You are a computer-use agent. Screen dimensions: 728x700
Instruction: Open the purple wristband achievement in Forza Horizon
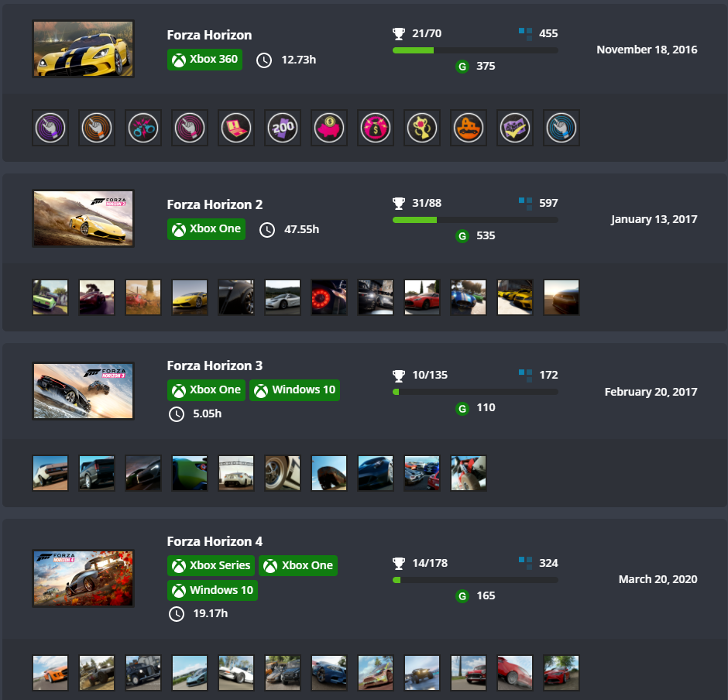pyautogui.click(x=50, y=128)
